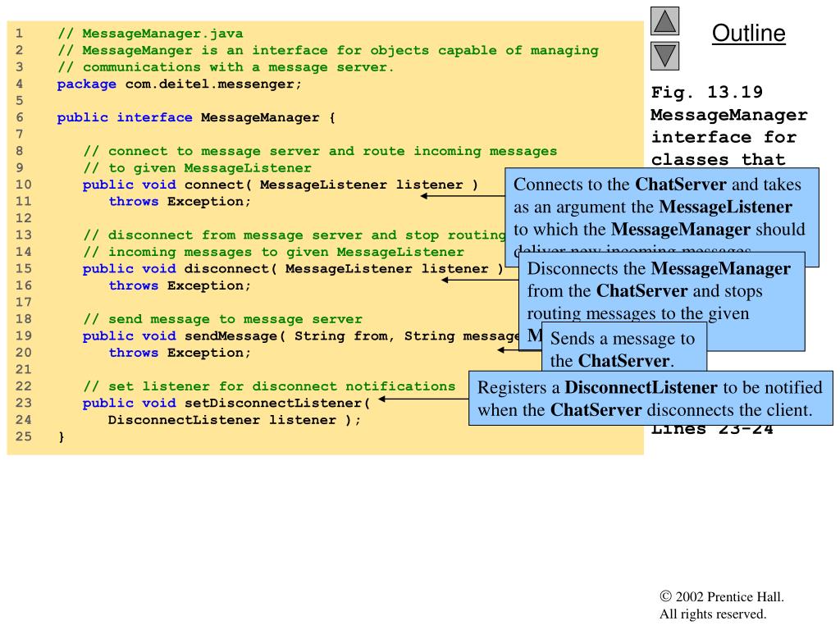Viewport: 840px width, 630px height.
Task: Select the '// MessageManager.java' comment line
Action: pos(150,34)
